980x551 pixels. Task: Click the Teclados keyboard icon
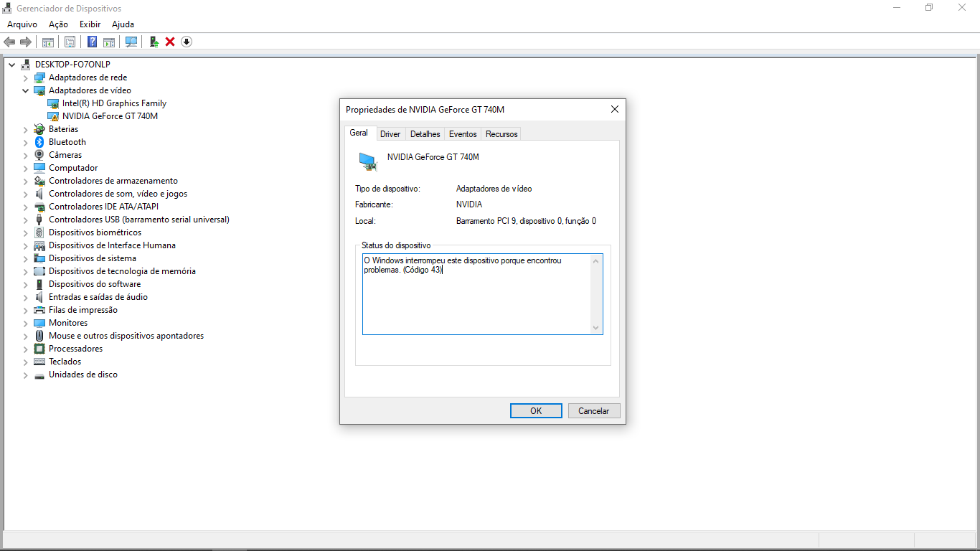point(39,362)
